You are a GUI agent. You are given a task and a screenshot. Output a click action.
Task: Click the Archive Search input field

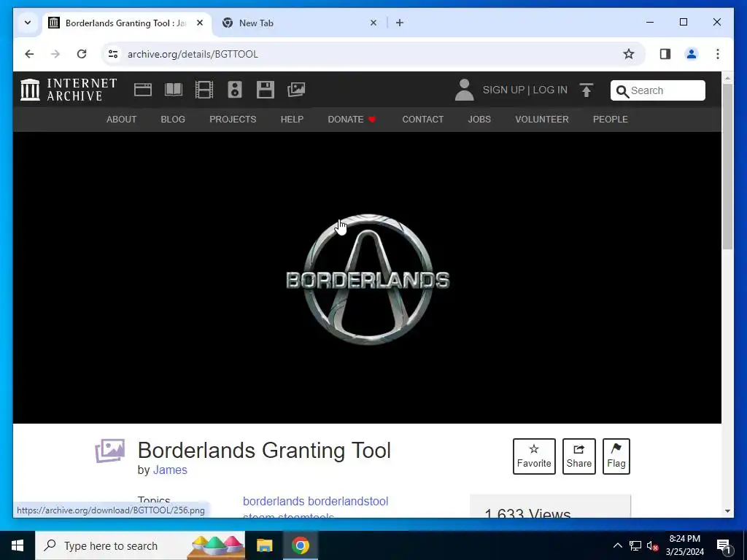658,90
